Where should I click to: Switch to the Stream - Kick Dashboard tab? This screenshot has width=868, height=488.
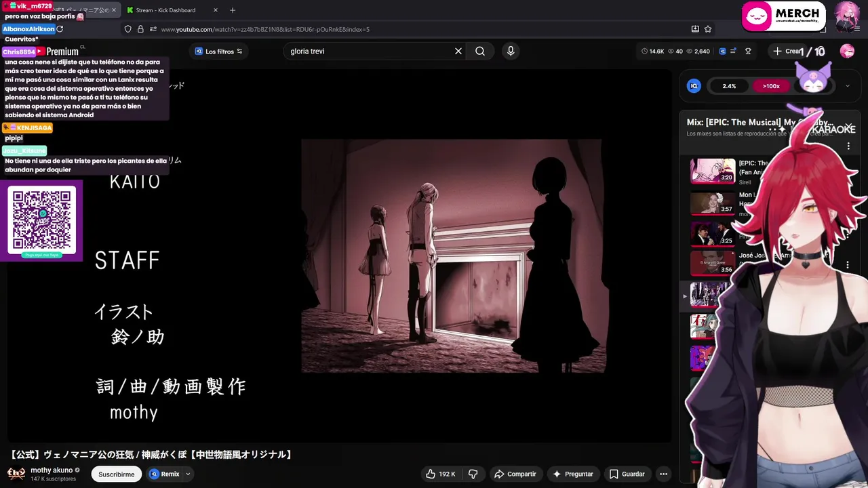(165, 10)
